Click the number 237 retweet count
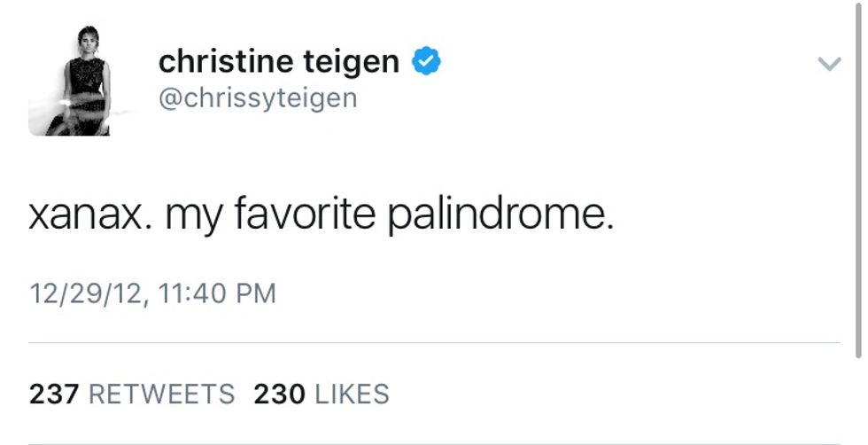The width and height of the screenshot is (868, 445). [54, 394]
